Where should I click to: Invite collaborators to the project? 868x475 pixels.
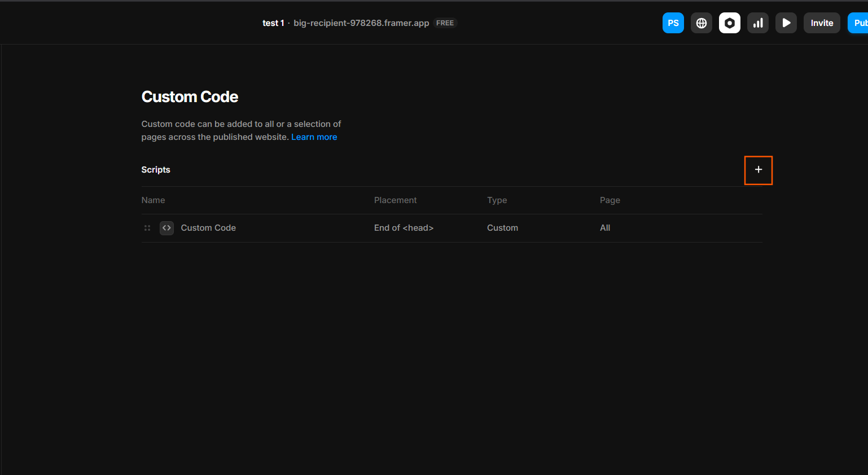[x=822, y=23]
